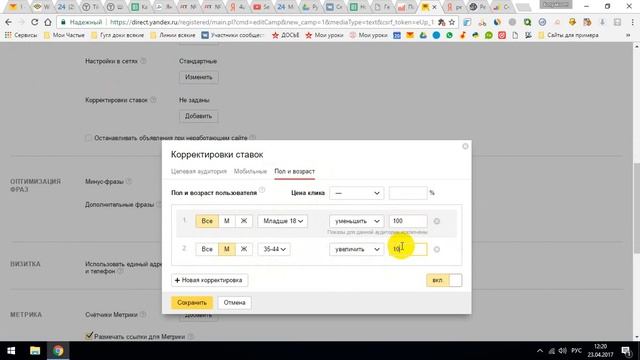
Task: Select М gender in row 1
Action: [227, 221]
